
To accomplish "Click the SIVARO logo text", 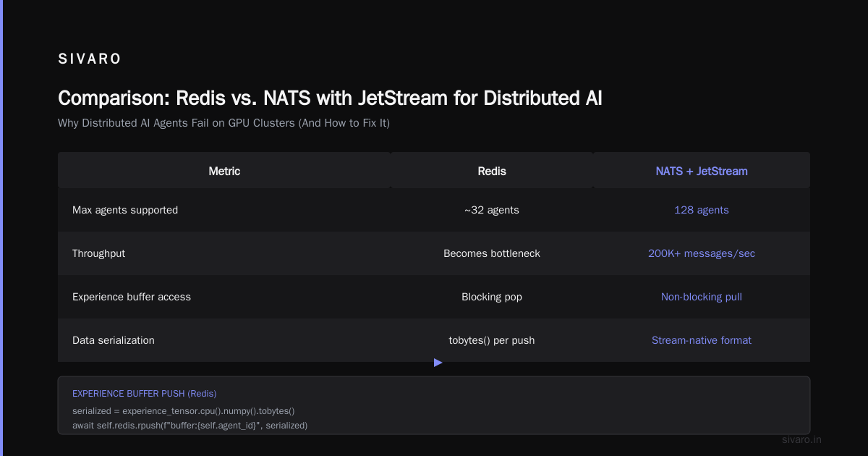I will coord(90,59).
